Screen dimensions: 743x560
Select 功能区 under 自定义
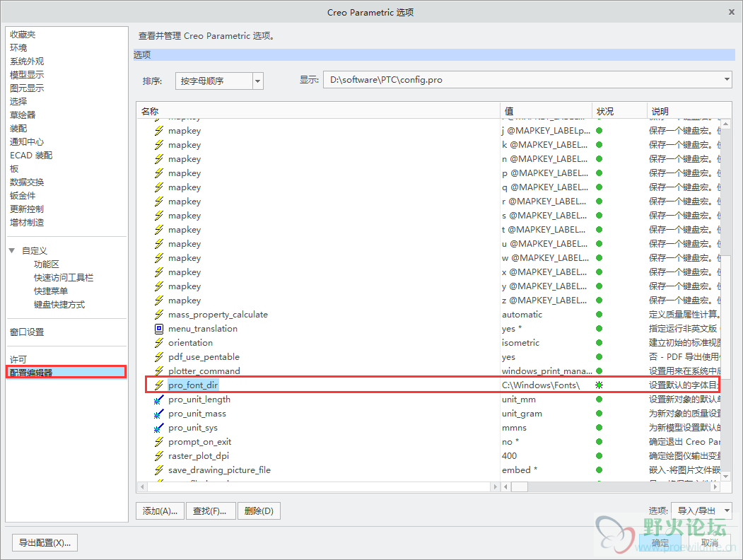47,264
